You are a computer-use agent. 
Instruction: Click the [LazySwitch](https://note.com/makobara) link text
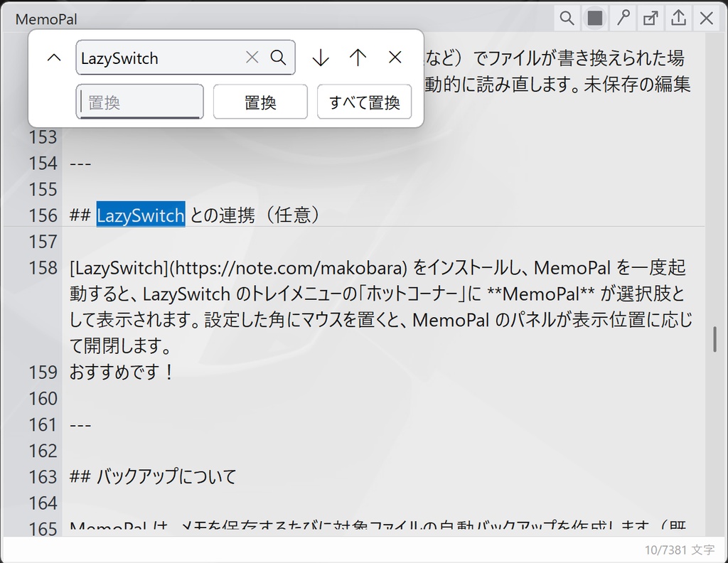[238, 268]
